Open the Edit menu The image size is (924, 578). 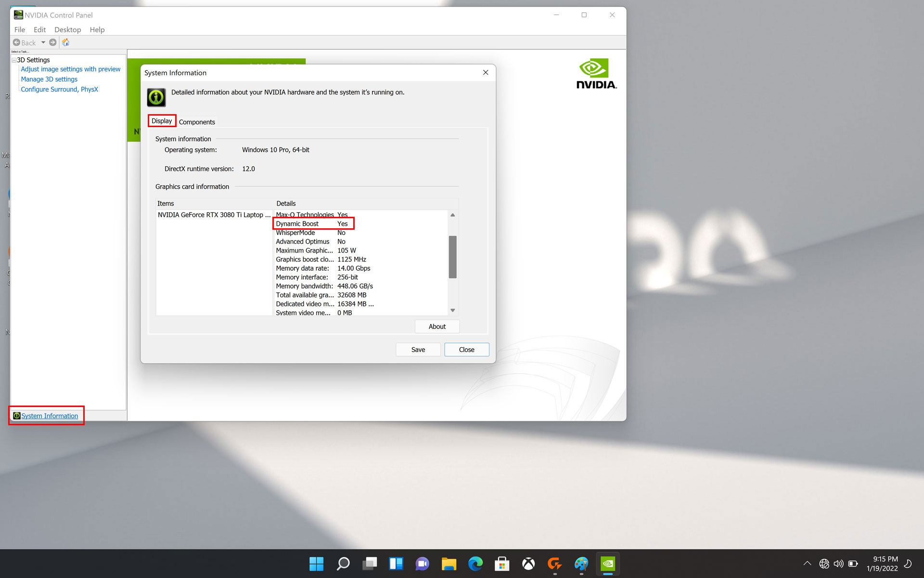tap(39, 29)
